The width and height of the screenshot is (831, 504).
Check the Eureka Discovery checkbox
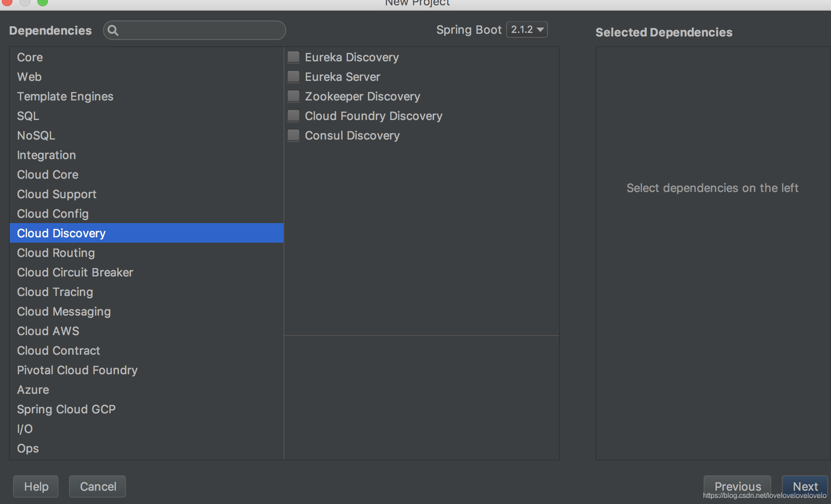[x=293, y=57]
